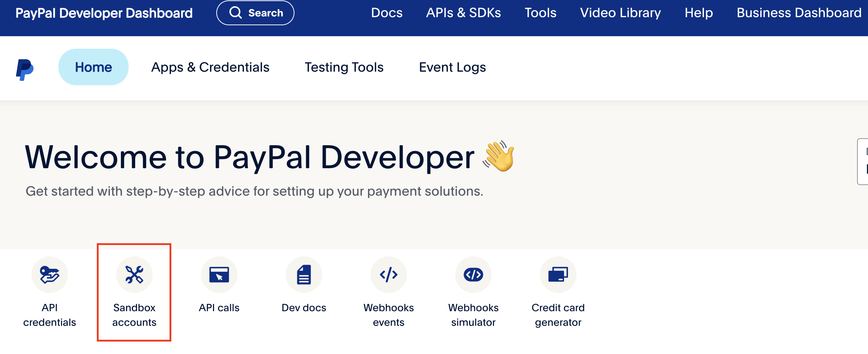This screenshot has height=354, width=868.
Task: Visit the Video Library link
Action: pos(620,13)
